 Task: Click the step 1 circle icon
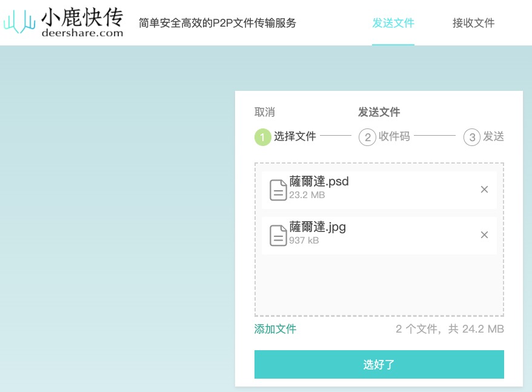[262, 138]
